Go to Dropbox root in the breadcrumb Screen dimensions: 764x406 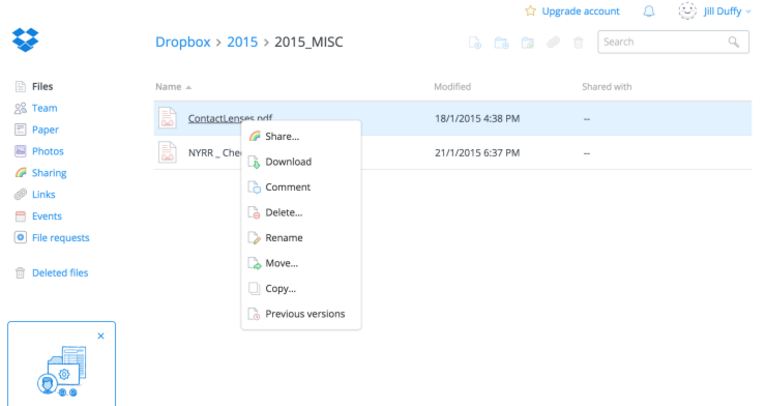[183, 42]
